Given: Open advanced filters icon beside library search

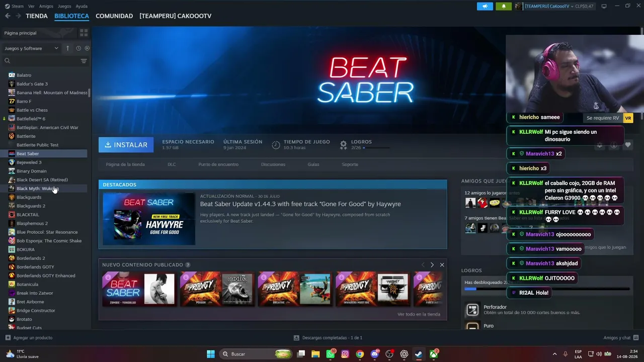Looking at the screenshot, I should tap(84, 61).
